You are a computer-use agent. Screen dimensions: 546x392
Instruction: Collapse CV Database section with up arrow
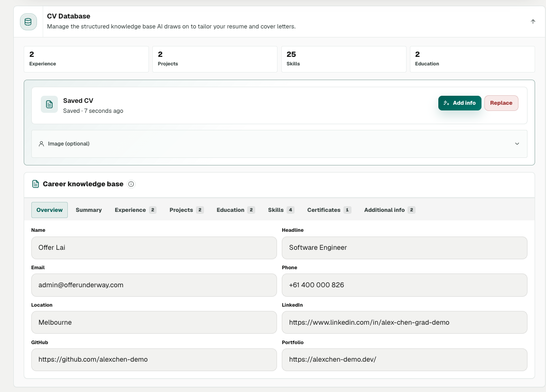coord(533,21)
